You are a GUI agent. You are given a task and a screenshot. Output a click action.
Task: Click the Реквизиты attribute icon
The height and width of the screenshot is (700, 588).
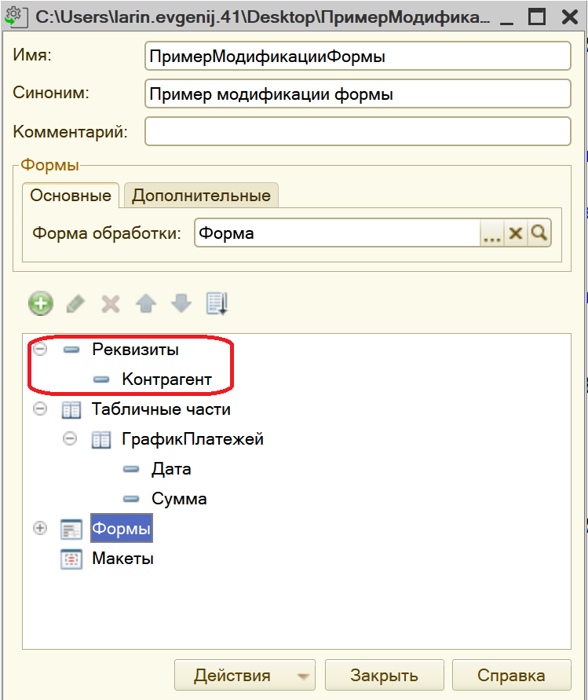click(x=71, y=350)
